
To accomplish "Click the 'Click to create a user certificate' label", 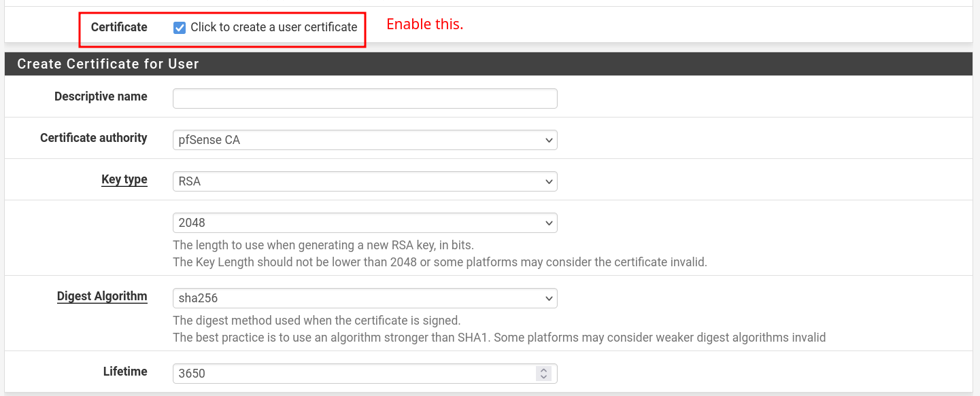I will click(273, 27).
